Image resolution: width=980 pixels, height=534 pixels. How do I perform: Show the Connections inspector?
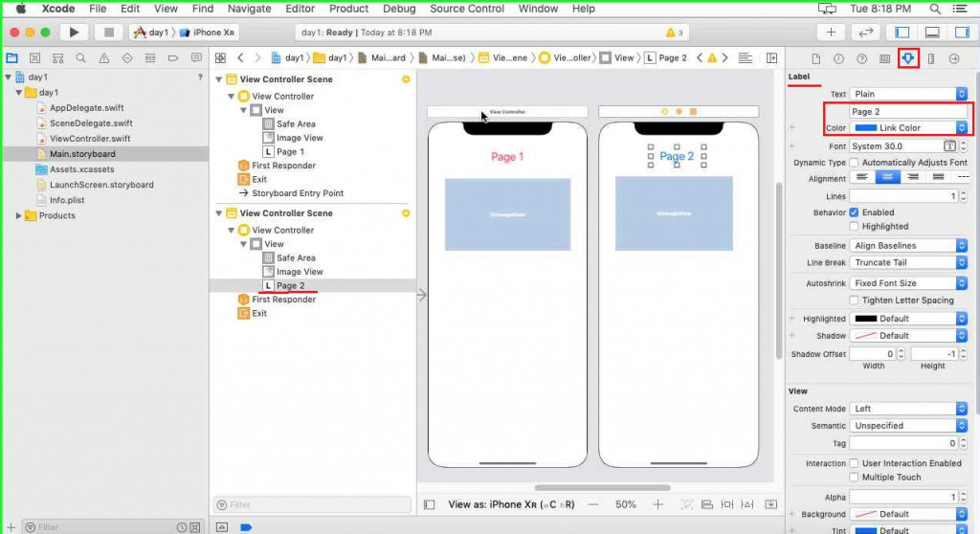coord(954,58)
